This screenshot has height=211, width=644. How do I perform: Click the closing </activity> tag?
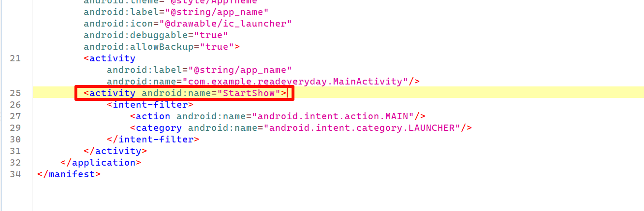coord(116,151)
